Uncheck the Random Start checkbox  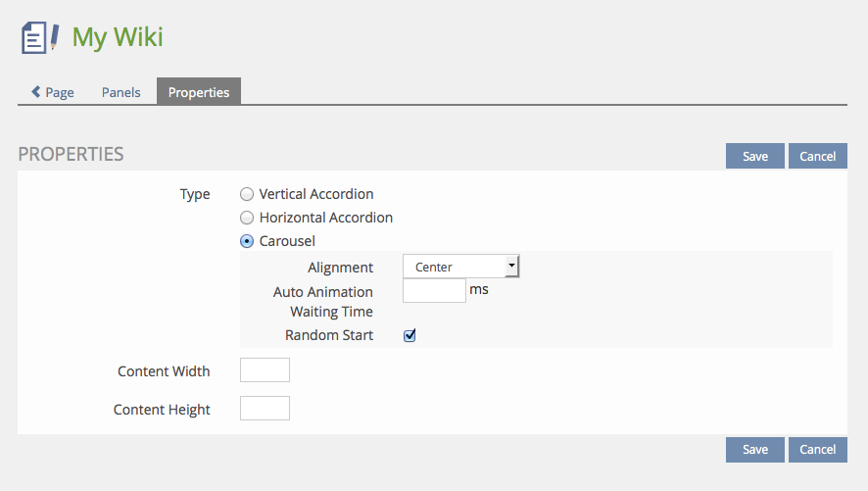point(410,335)
